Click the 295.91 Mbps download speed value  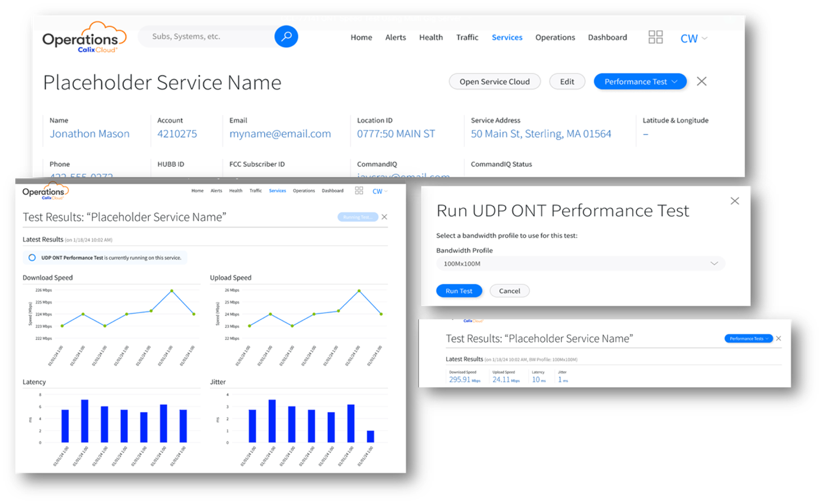tap(465, 380)
